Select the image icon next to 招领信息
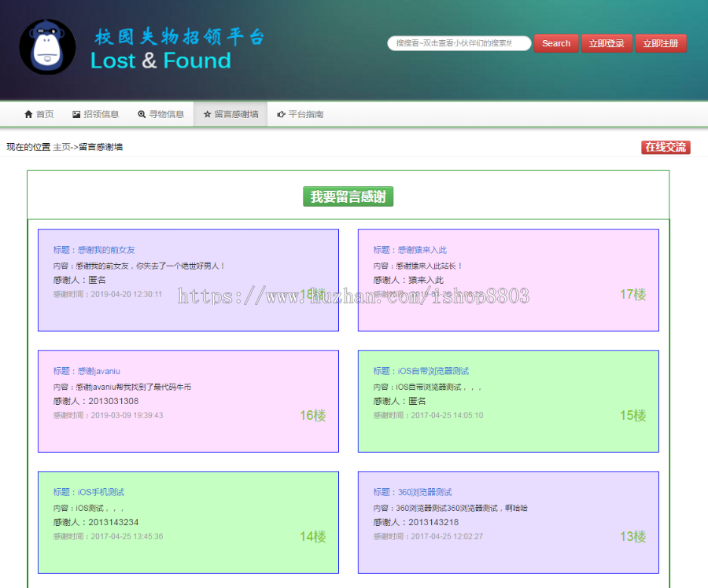Viewport: 708px width, 588px height. point(75,113)
